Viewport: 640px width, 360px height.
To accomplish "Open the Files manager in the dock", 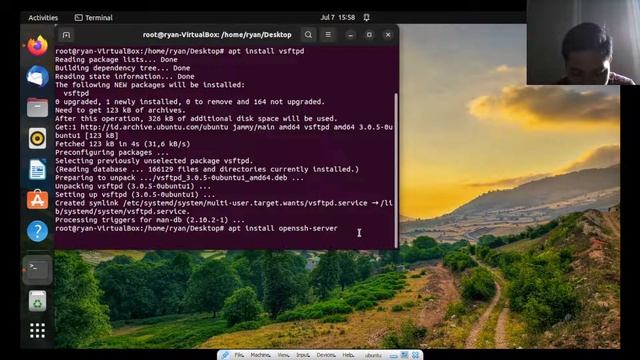I will pos(37,107).
